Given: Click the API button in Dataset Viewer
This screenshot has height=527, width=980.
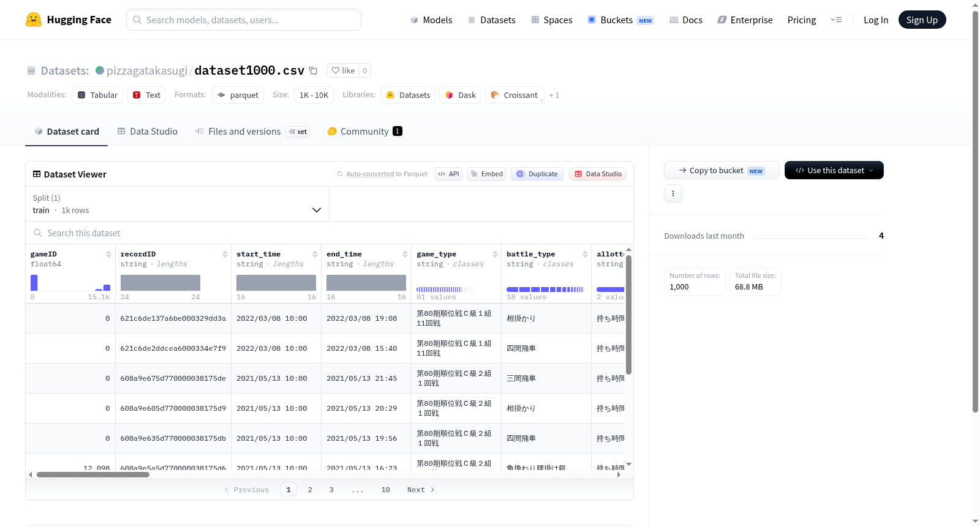Looking at the screenshot, I should tap(448, 174).
